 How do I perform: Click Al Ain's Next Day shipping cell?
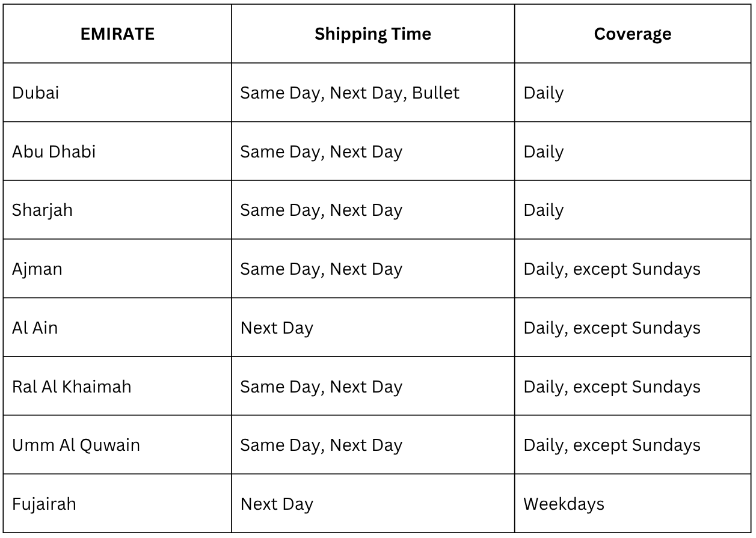coord(277,328)
